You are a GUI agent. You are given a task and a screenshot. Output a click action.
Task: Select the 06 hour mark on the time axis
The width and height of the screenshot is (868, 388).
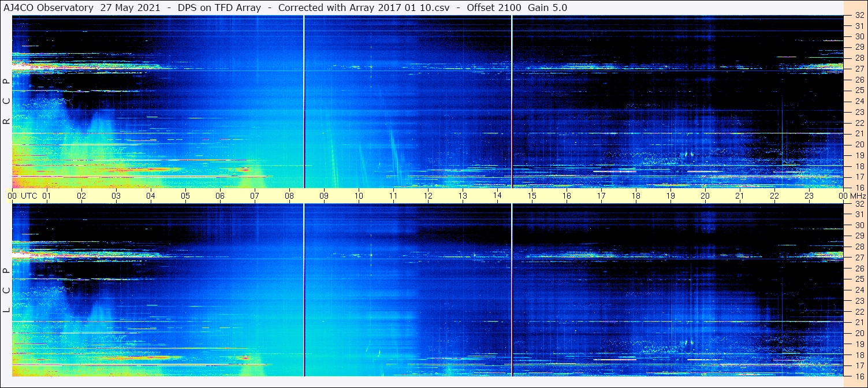(220, 196)
